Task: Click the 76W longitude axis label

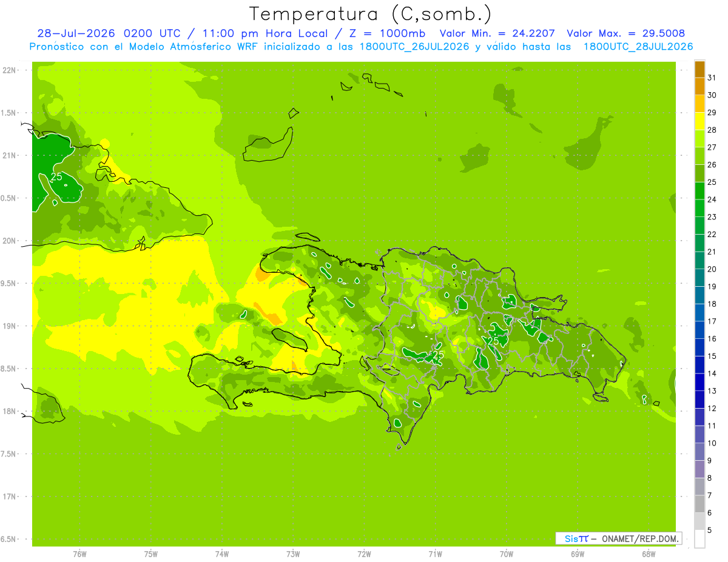Action: click(x=79, y=554)
